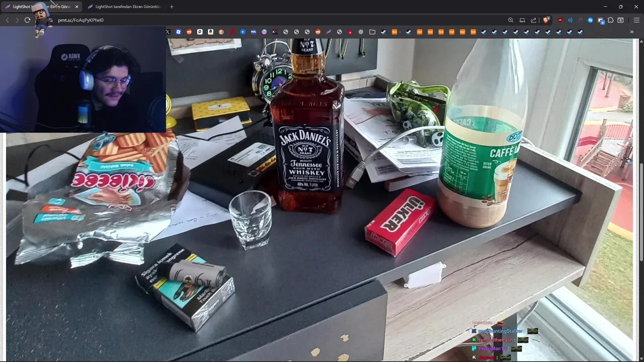The image size is (644, 362).
Task: Open the X (Twitter) bookmark
Action: coord(168,32)
